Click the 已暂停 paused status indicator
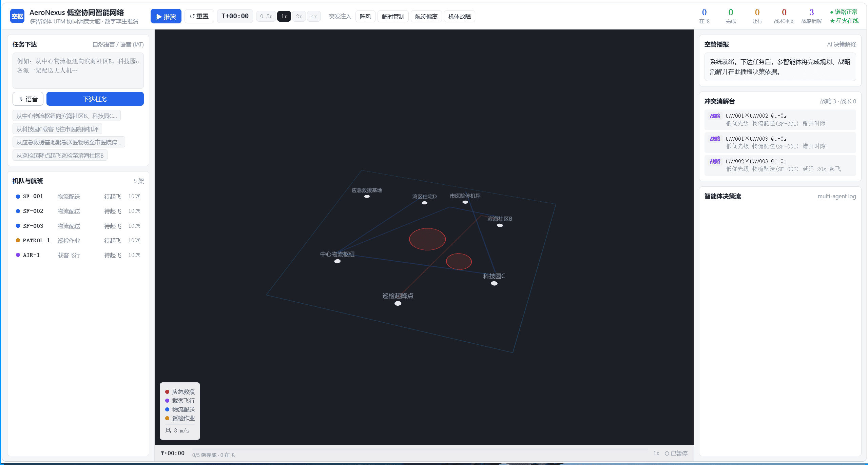Screen dimensions: 868x465 pyautogui.click(x=676, y=453)
